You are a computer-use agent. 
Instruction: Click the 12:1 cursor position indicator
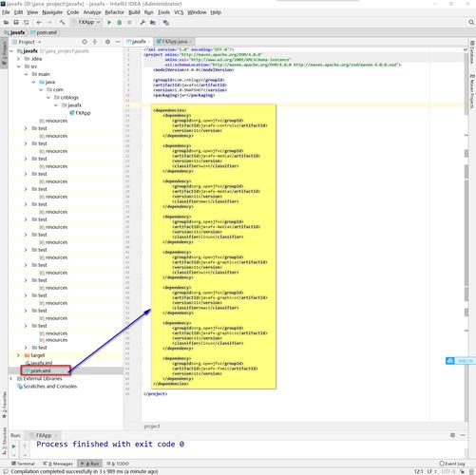(x=419, y=471)
